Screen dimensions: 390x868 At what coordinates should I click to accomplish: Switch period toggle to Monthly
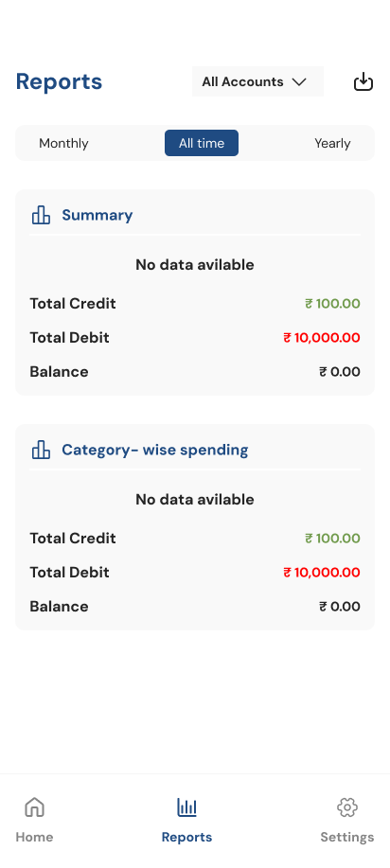63,143
